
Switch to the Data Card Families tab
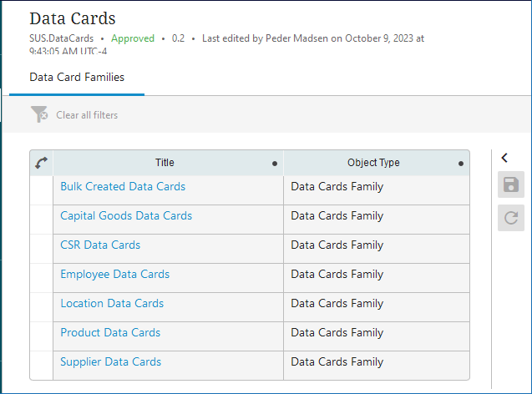77,78
